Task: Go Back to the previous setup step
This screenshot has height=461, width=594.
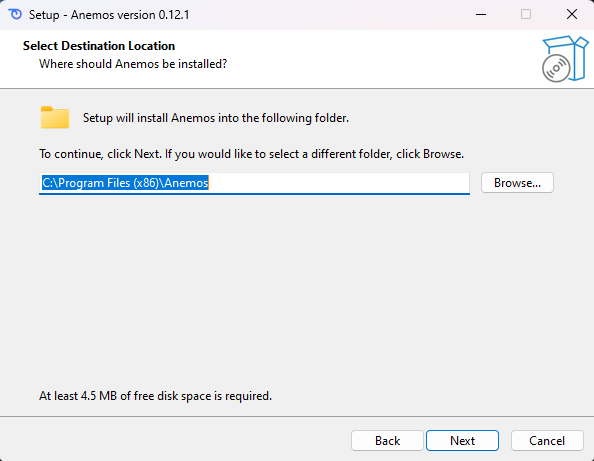Action: [387, 441]
